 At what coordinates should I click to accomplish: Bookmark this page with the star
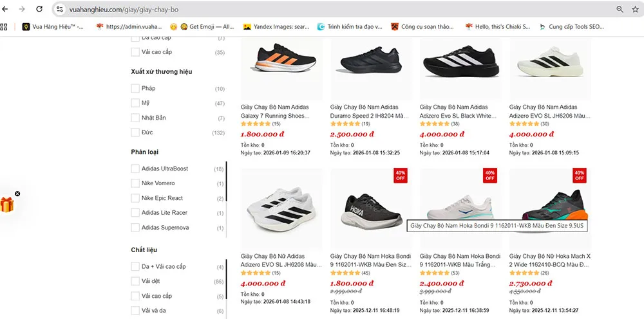coord(636,10)
